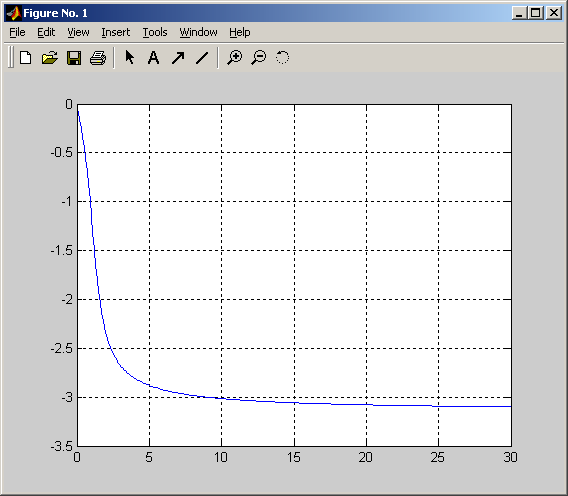Print the figure using the printer icon
Viewport: 568px width, 496px height.
click(x=98, y=58)
